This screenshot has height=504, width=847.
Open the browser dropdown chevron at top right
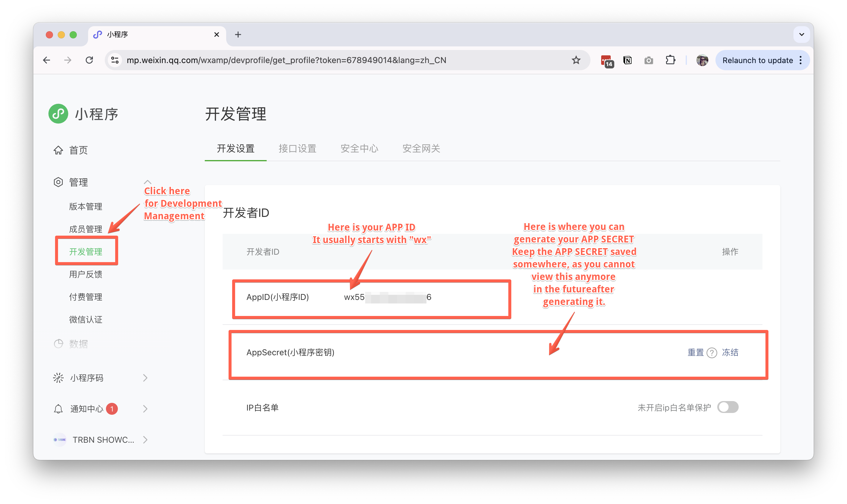(x=801, y=34)
